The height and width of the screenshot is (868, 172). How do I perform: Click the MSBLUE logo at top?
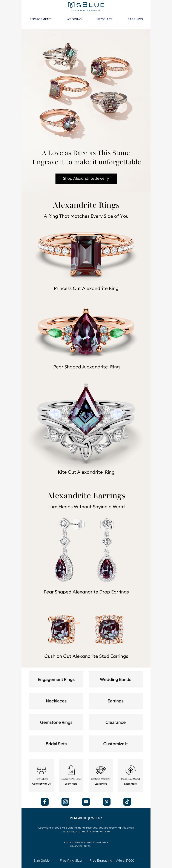86,6
